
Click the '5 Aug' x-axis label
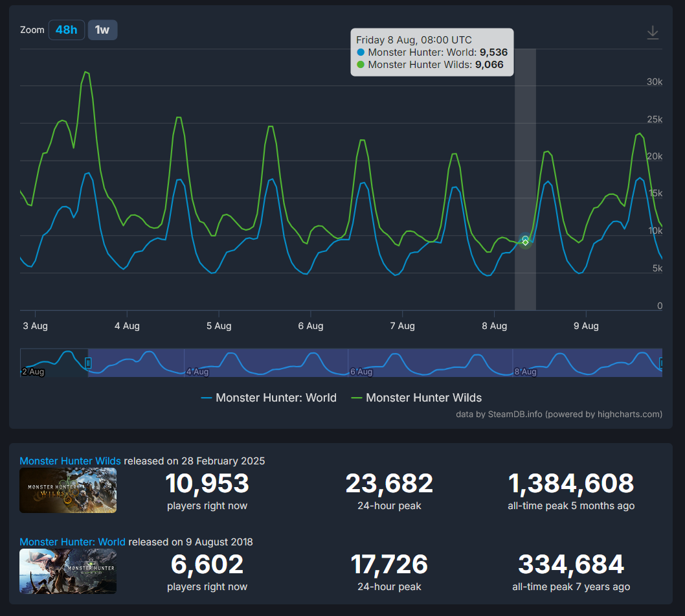(219, 326)
